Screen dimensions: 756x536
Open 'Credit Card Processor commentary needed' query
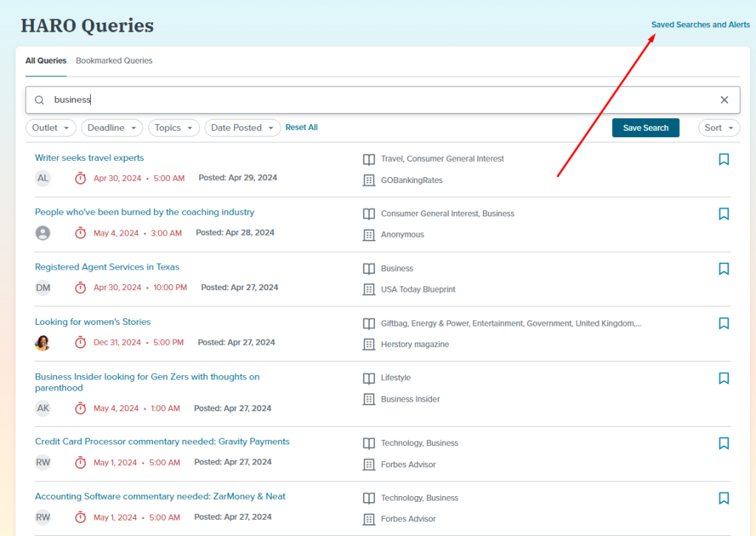tap(162, 441)
